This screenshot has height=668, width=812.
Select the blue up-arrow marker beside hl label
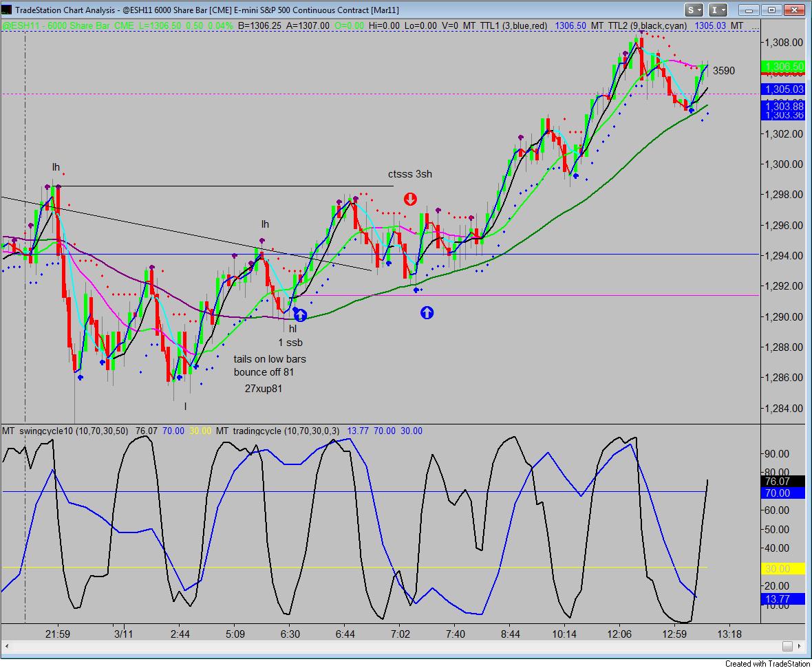[300, 315]
